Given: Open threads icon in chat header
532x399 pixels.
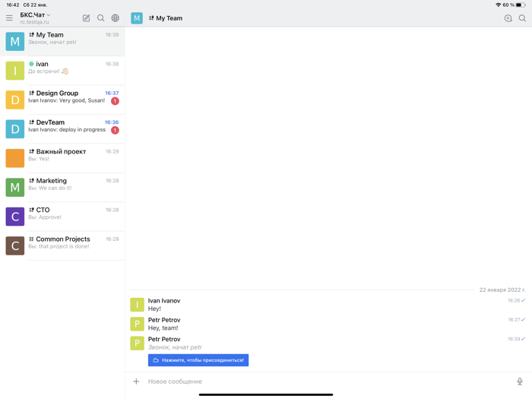Looking at the screenshot, I should (x=508, y=18).
